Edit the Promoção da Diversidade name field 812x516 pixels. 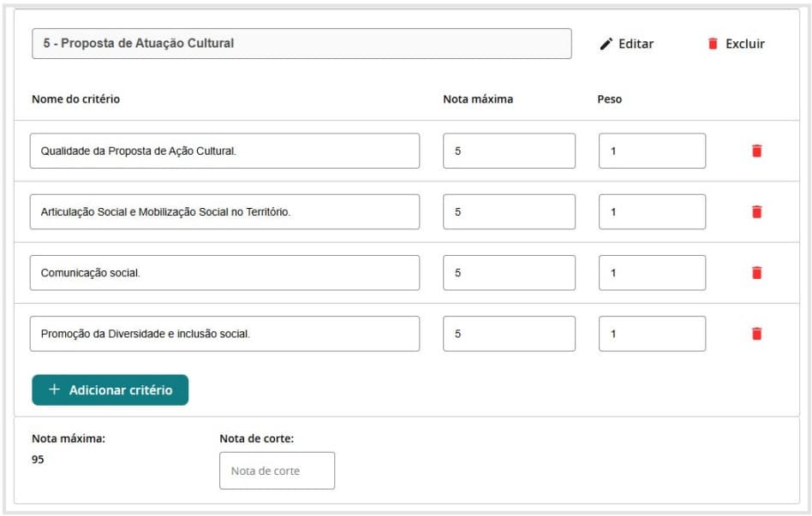click(224, 334)
